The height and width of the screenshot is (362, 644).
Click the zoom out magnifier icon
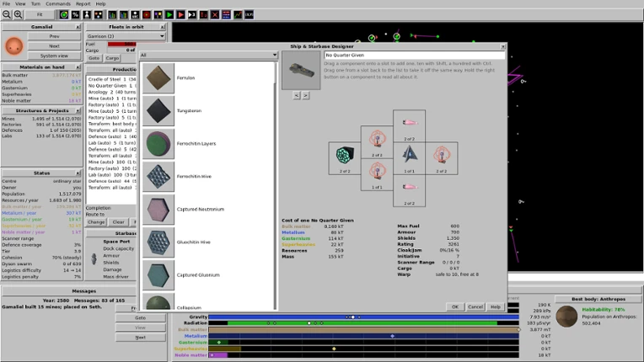[7, 15]
